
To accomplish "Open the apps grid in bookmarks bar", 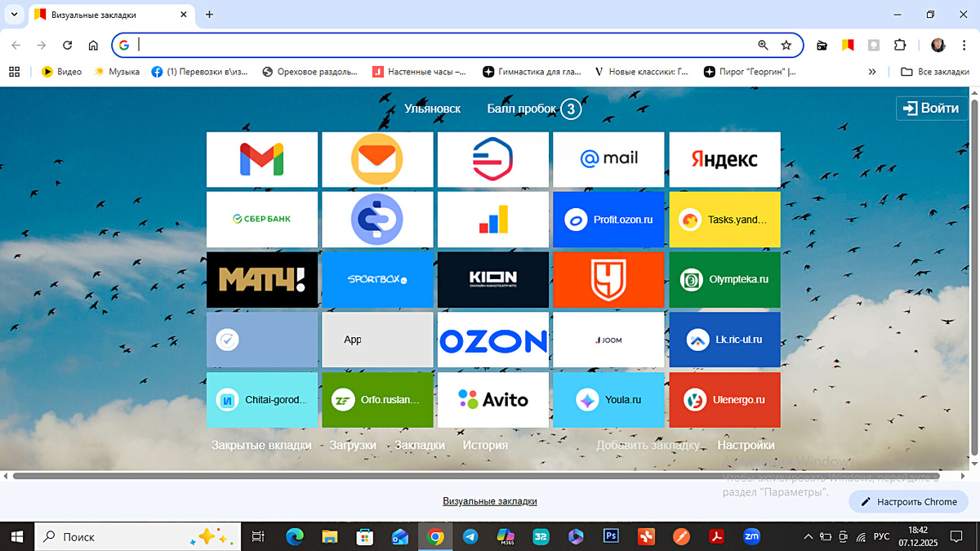I will coord(14,72).
